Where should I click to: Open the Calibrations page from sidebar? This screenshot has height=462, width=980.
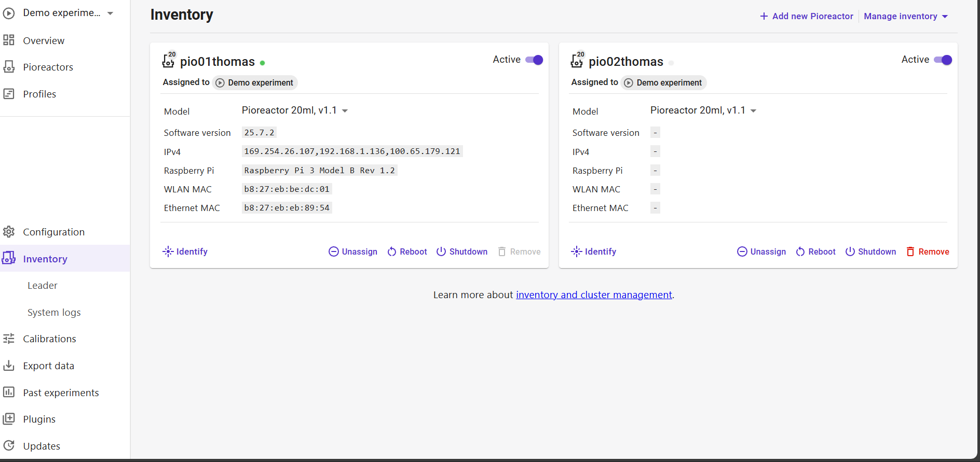pos(49,339)
